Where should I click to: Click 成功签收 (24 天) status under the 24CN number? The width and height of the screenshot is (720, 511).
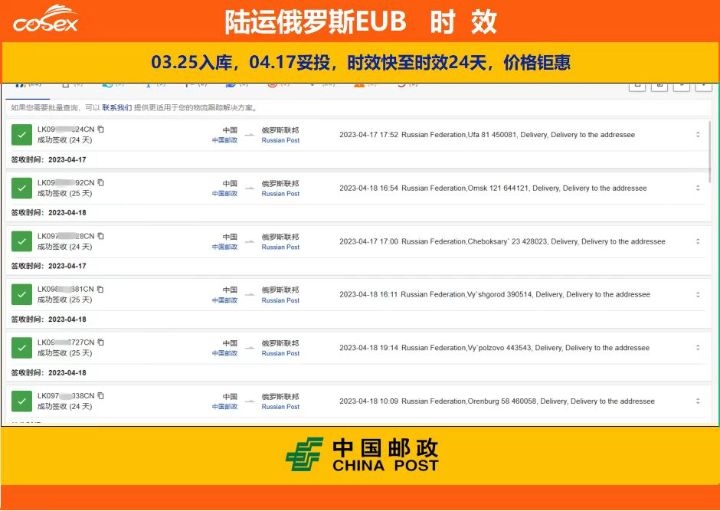tap(65, 140)
